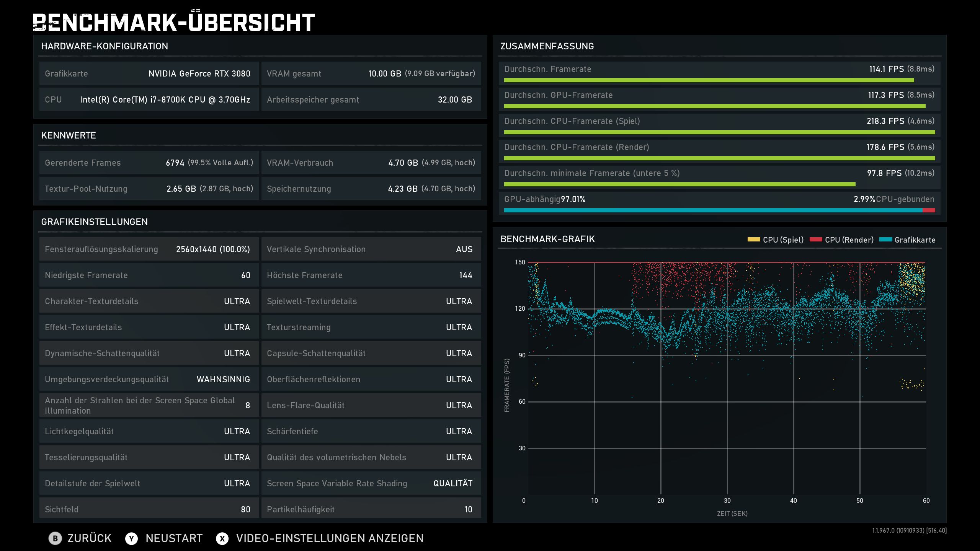Click the yellow CPU (Spiel) legend marker
This screenshot has height=551, width=980.
coord(753,240)
